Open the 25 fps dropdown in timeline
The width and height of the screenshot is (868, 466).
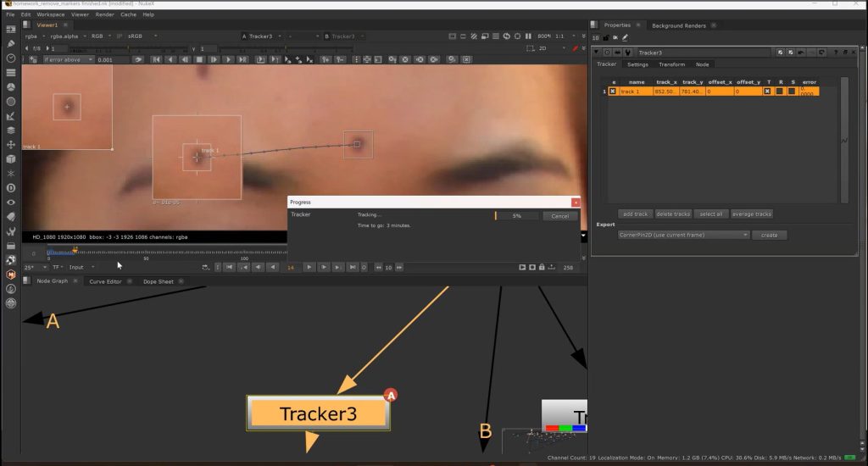(x=36, y=267)
